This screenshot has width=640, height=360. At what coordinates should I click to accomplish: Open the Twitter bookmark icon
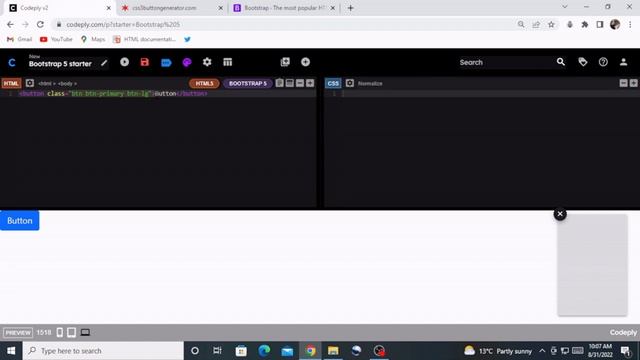(x=187, y=39)
